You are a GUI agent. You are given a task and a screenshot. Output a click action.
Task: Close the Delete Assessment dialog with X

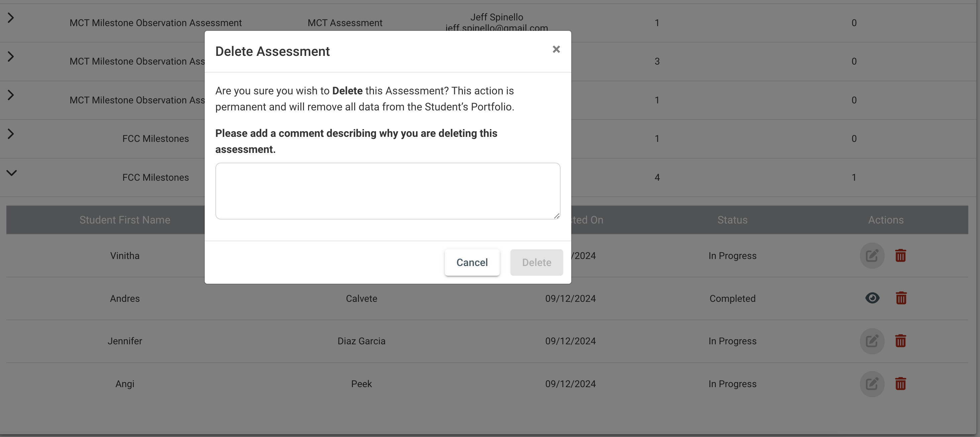[x=556, y=50]
